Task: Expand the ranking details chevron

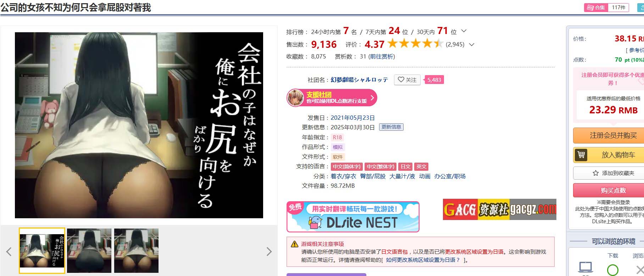Action: 463,31
